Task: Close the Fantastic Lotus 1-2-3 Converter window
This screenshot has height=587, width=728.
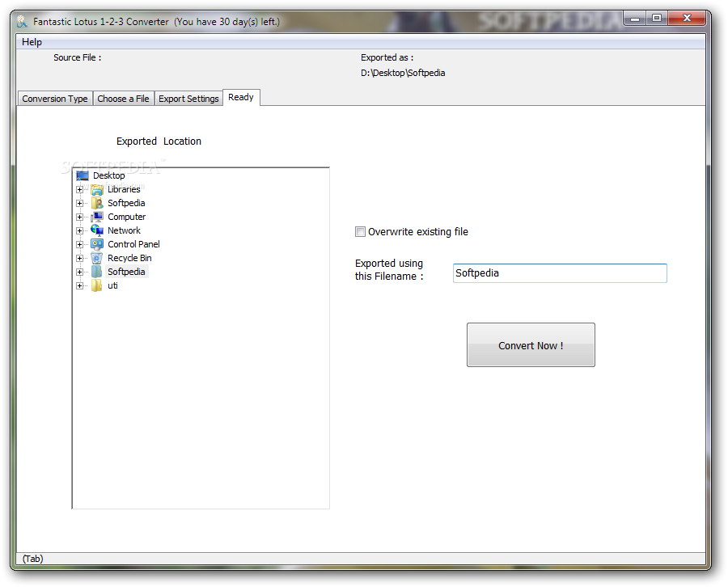Action: point(687,19)
